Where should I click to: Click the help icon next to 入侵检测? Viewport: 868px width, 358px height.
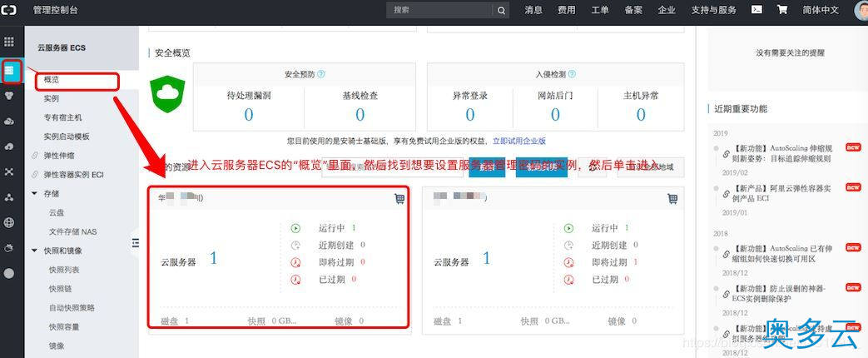[572, 74]
